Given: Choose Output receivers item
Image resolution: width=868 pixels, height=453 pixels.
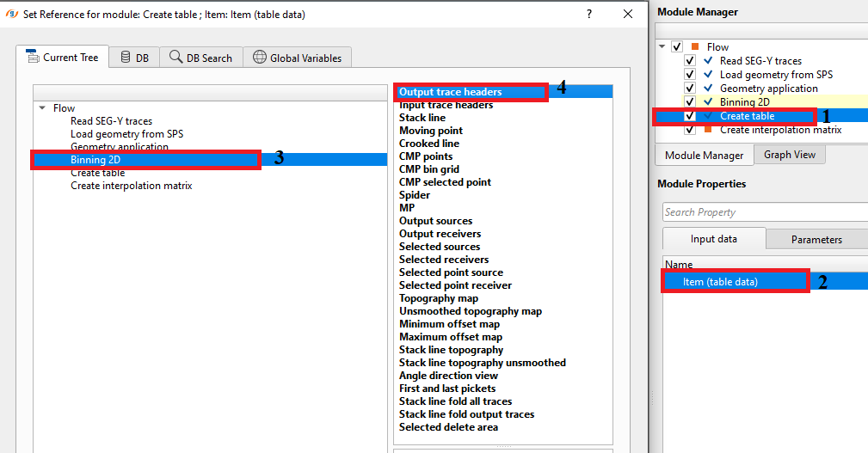Looking at the screenshot, I should coord(440,234).
